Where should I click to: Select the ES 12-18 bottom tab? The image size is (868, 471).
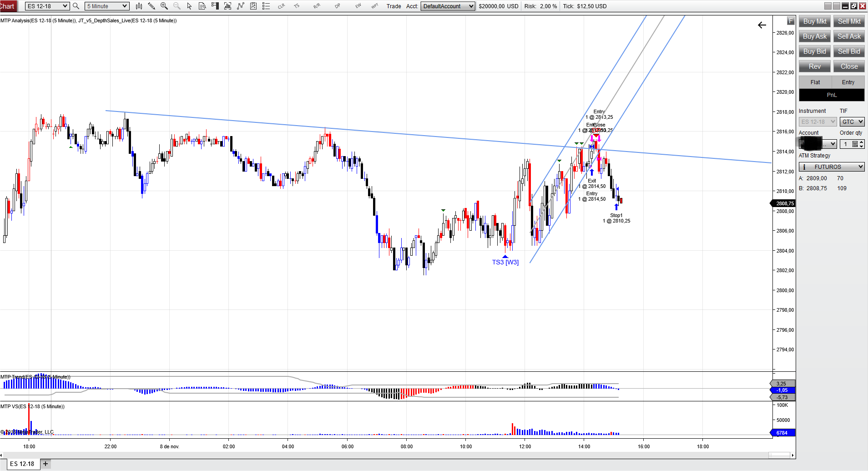tap(22, 464)
